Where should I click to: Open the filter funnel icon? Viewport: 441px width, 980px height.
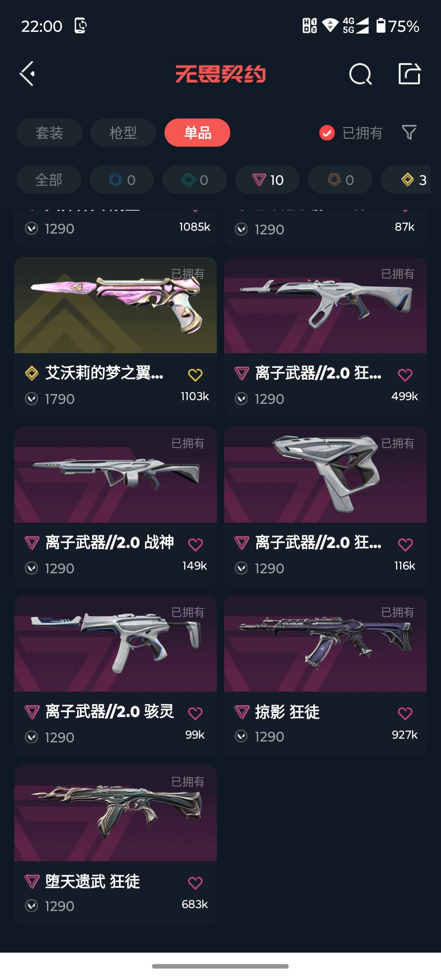(x=409, y=132)
